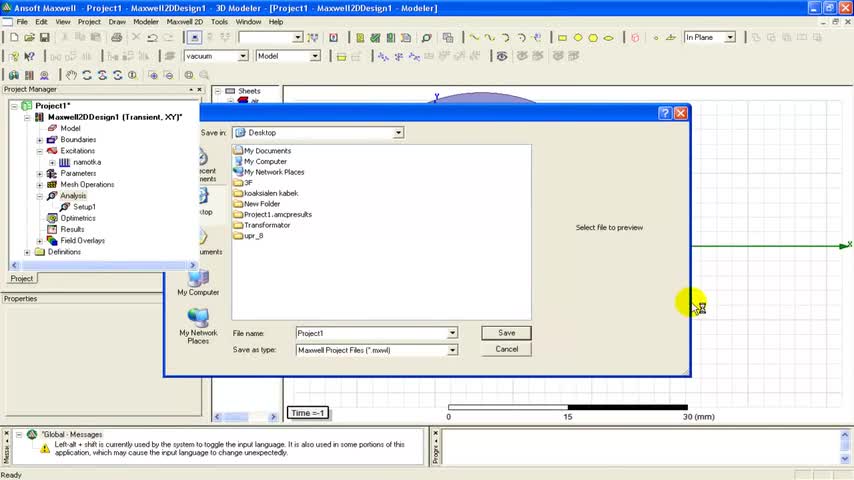
Task: Click the Save button in dialog
Action: [507, 333]
